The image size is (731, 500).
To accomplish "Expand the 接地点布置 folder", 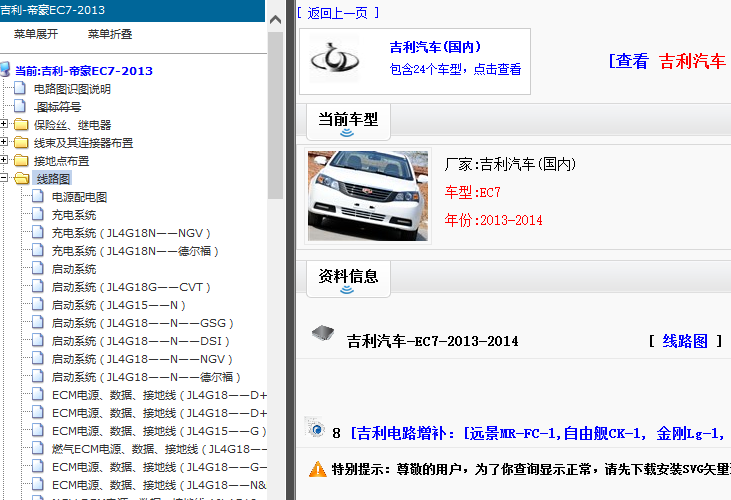I will click(4, 160).
